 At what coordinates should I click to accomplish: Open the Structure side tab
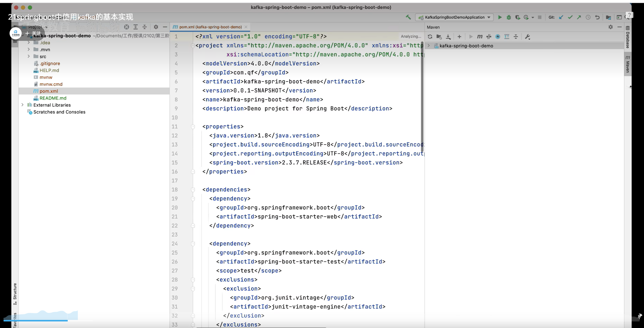(15, 293)
